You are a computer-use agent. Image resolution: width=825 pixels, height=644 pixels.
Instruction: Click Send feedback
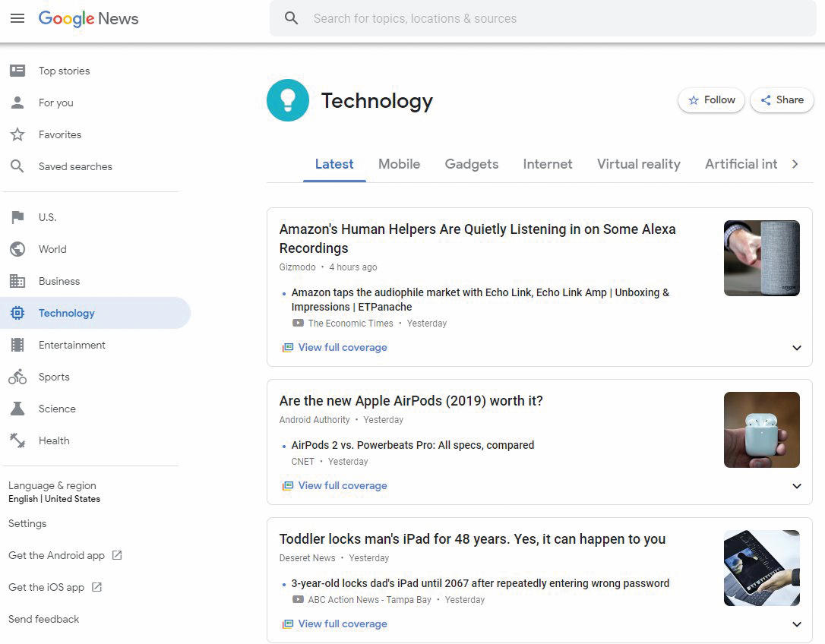[x=43, y=619]
